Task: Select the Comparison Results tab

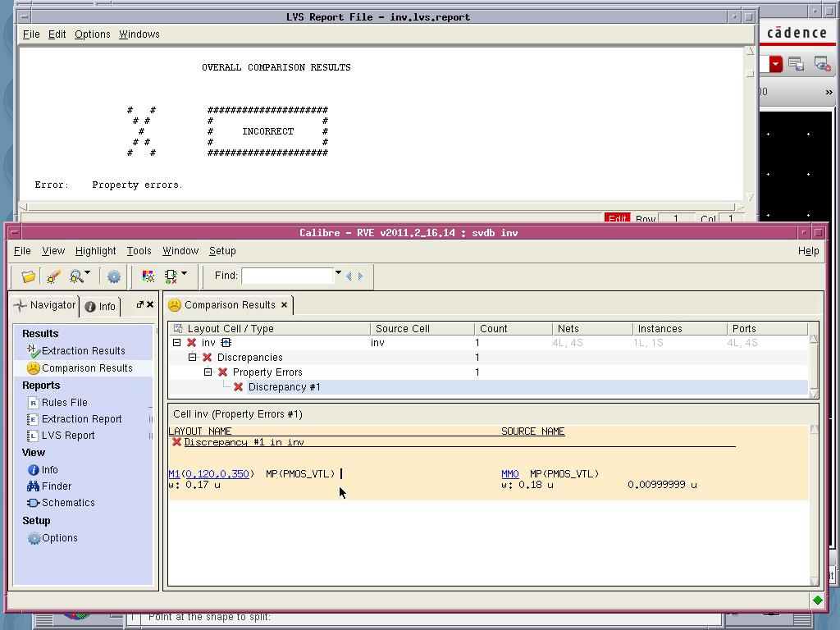Action: [229, 305]
